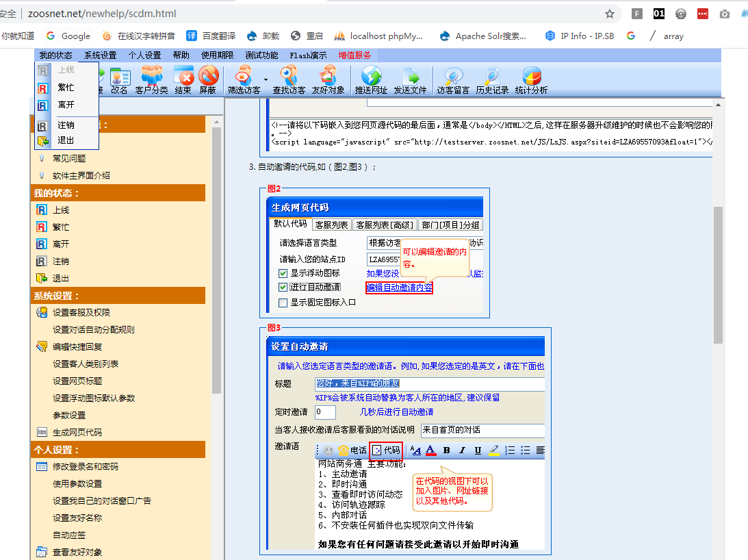Open the 增值服务 menu

point(354,55)
